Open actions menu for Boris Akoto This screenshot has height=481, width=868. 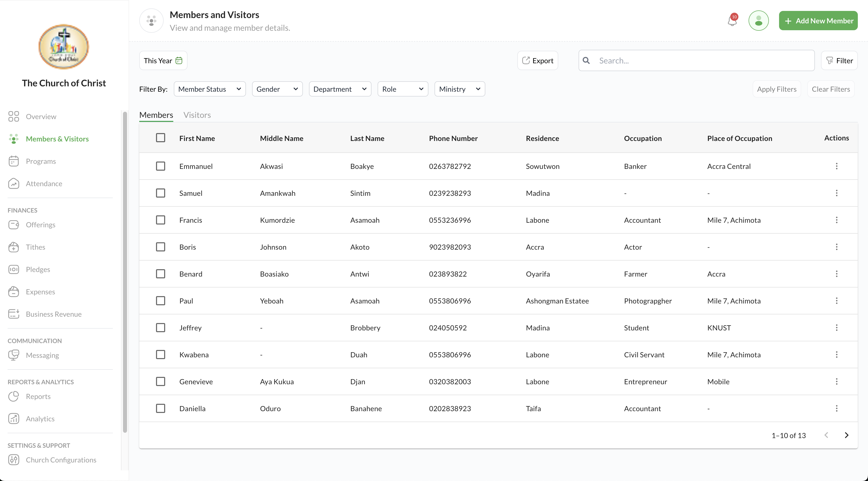pos(836,247)
